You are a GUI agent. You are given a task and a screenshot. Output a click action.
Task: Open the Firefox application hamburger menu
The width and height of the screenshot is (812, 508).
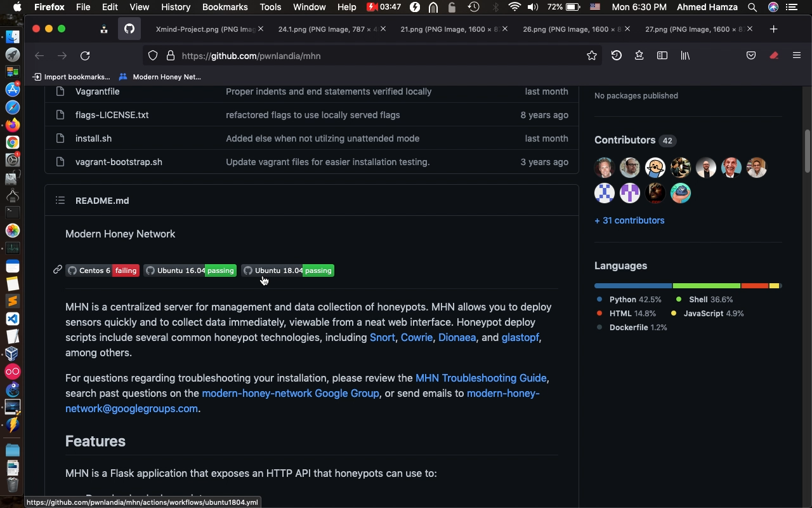797,56
